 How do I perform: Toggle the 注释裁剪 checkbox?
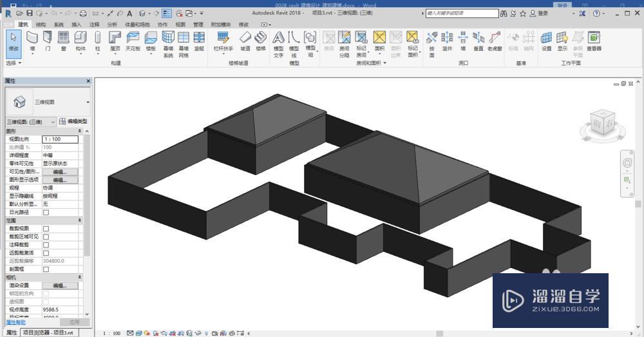tap(46, 246)
